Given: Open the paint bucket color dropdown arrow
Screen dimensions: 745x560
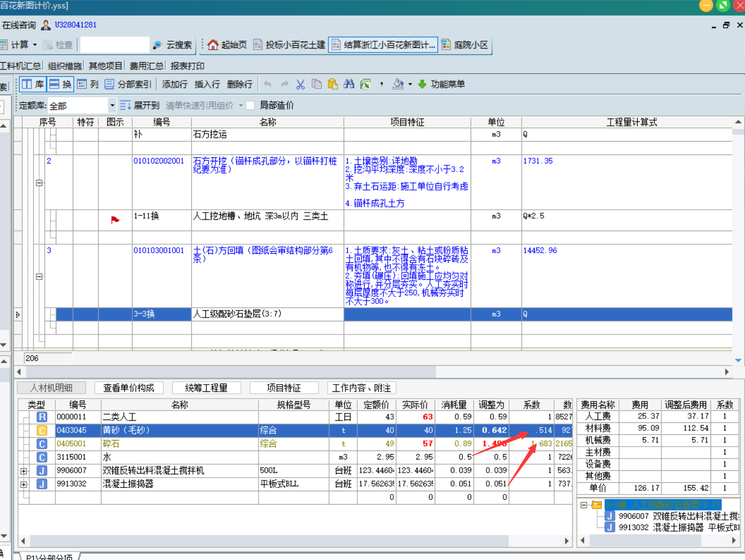Looking at the screenshot, I should click(x=410, y=85).
